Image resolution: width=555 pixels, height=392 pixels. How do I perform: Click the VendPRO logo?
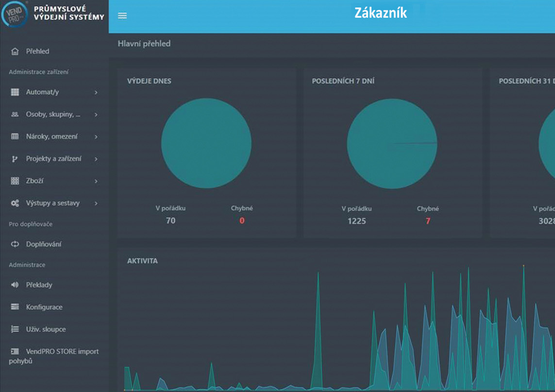pos(14,14)
